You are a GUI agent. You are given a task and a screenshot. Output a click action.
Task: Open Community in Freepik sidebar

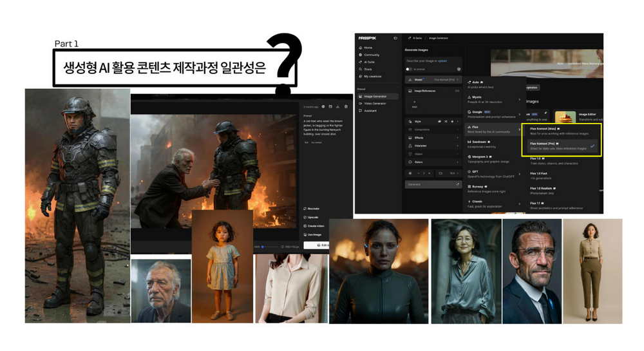pyautogui.click(x=369, y=55)
